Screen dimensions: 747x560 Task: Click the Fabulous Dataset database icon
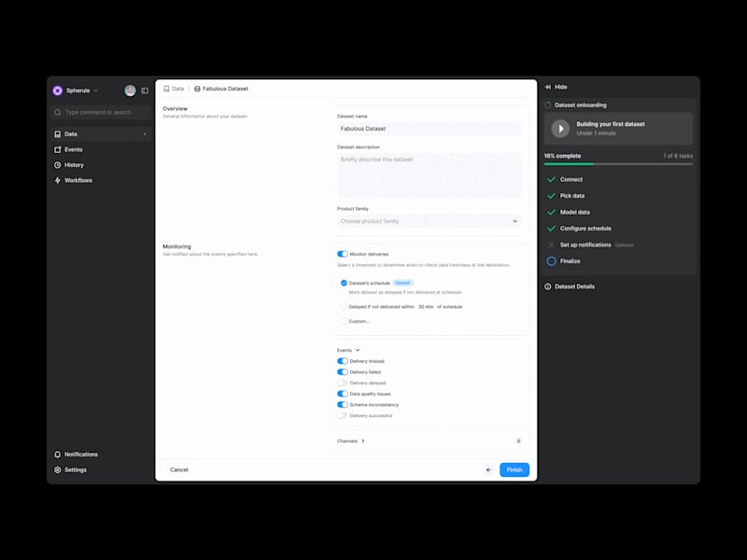pos(197,89)
